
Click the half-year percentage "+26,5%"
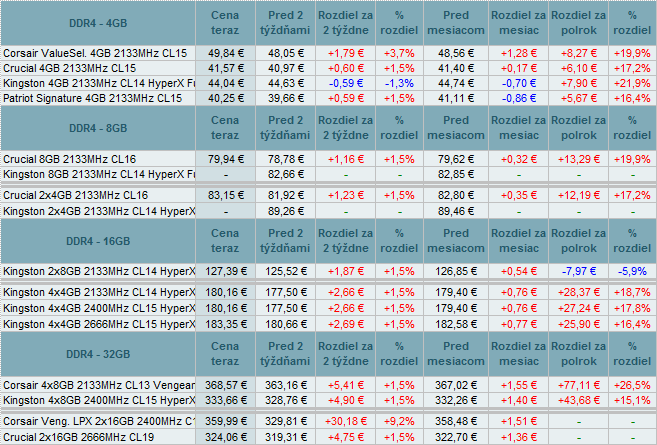pos(632,385)
